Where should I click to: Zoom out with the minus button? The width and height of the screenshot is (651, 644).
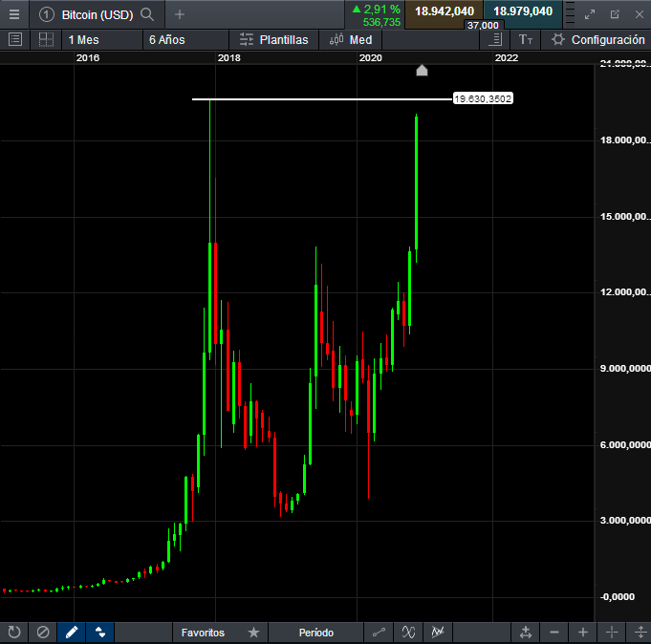554,633
